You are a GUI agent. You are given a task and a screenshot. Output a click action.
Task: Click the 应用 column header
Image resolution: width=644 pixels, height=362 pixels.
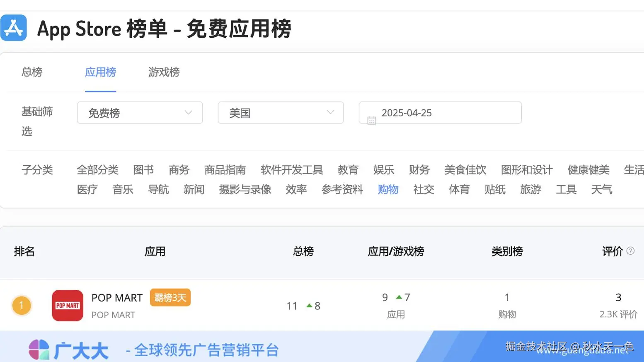click(155, 251)
